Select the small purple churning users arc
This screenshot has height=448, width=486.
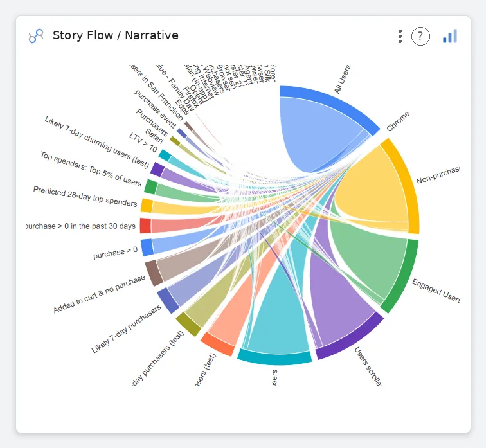[157, 170]
